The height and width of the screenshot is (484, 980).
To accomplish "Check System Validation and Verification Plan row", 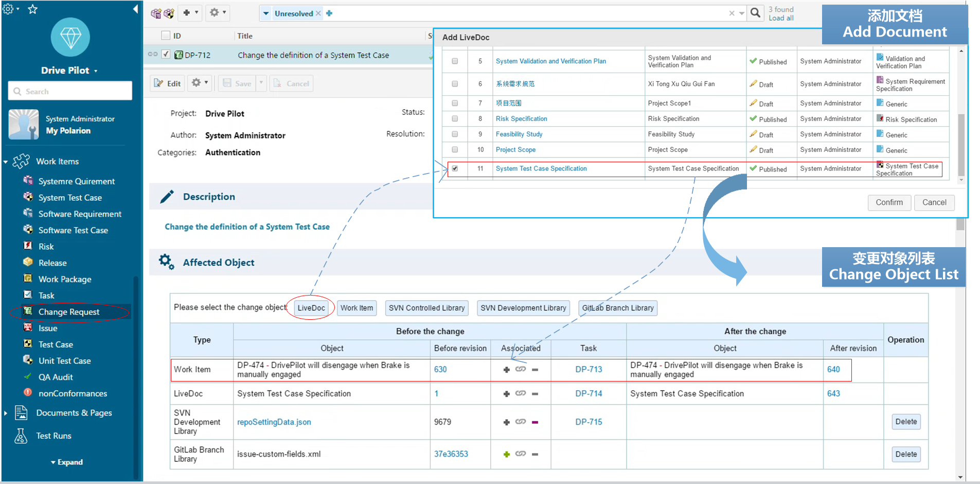I will 455,61.
